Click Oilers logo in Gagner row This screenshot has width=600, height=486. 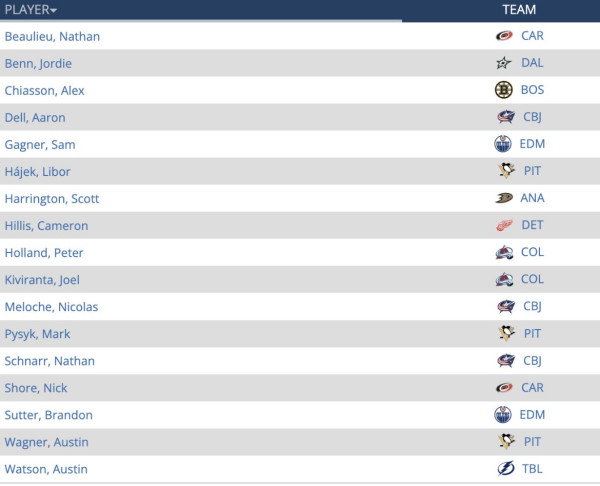(504, 144)
